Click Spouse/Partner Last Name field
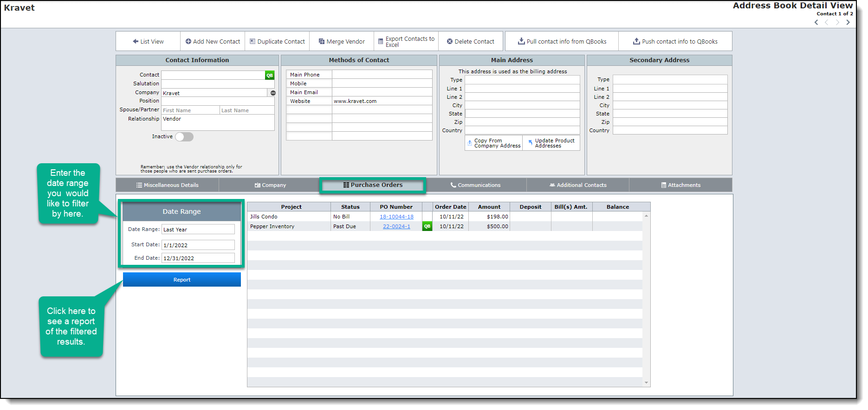This screenshot has height=410, width=868. click(x=247, y=110)
